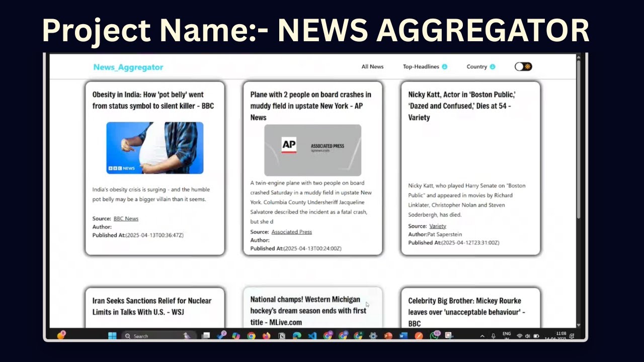Open Visual Studio Code from the taskbar

point(312,335)
